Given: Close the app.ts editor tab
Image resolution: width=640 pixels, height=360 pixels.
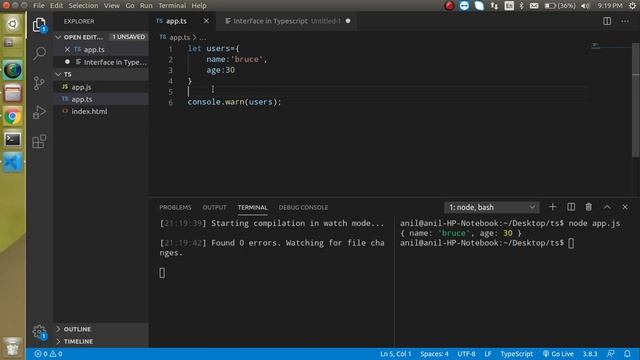Looking at the screenshot, I should click(206, 21).
